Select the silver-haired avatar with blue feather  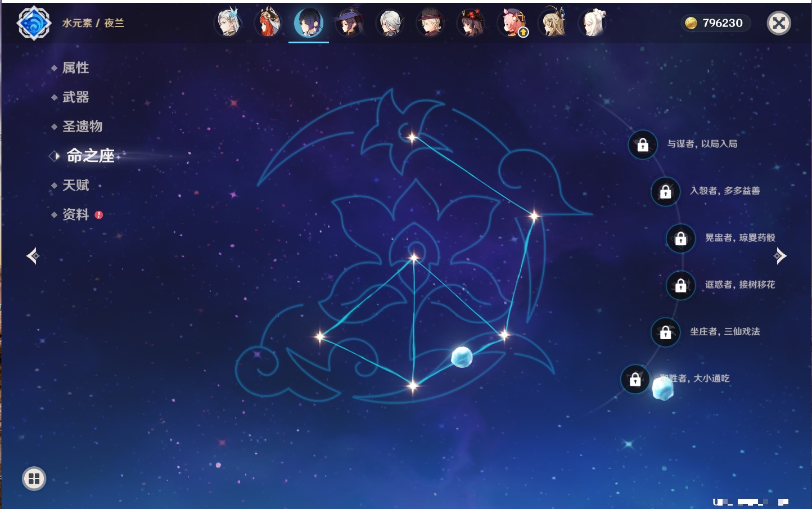(x=228, y=22)
